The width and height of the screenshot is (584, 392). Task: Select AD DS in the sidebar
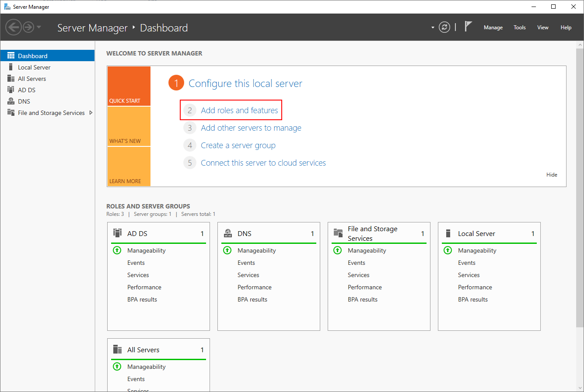[x=47, y=90]
